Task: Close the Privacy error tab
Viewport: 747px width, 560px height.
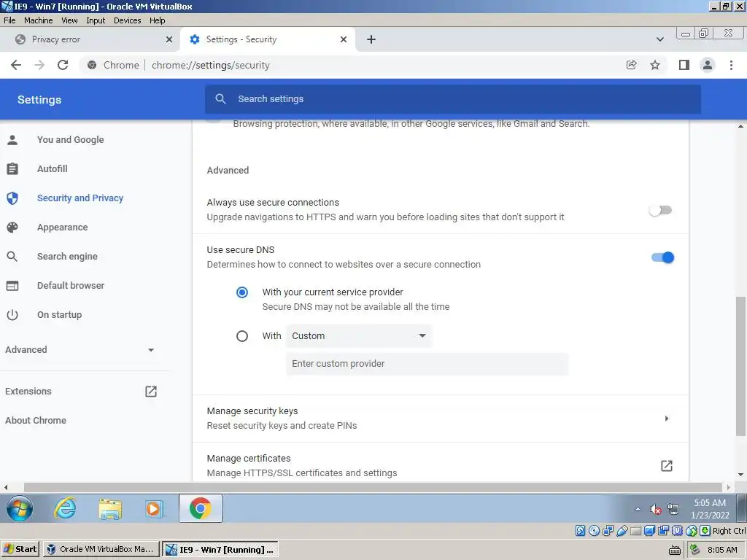Action: coord(169,39)
